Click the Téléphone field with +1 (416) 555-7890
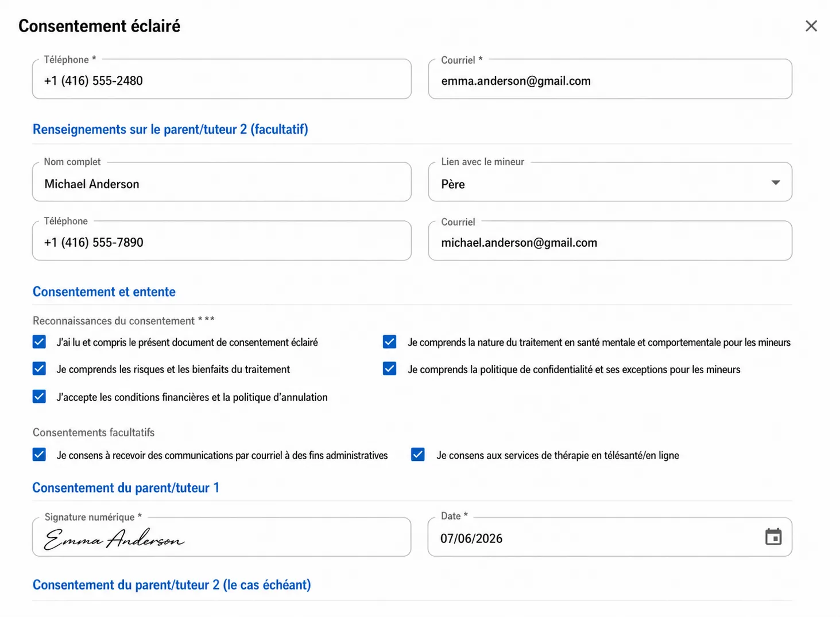The width and height of the screenshot is (840, 617). [x=222, y=240]
